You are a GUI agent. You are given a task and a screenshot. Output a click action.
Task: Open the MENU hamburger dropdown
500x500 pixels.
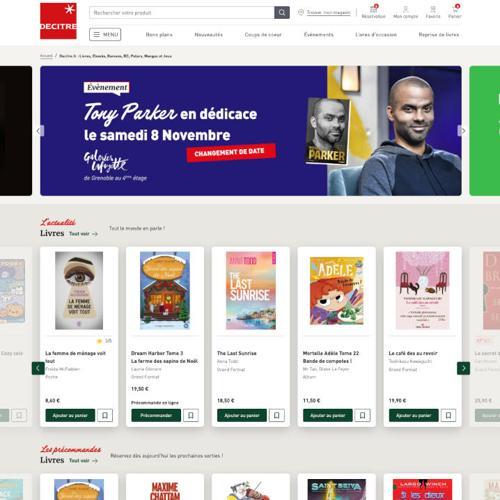point(105,34)
